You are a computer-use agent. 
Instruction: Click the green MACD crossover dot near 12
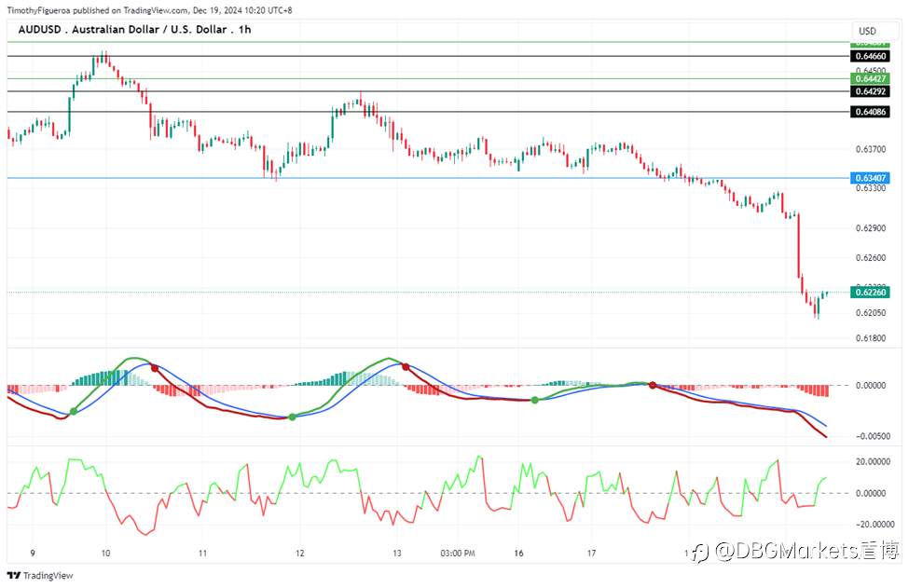[x=292, y=417]
